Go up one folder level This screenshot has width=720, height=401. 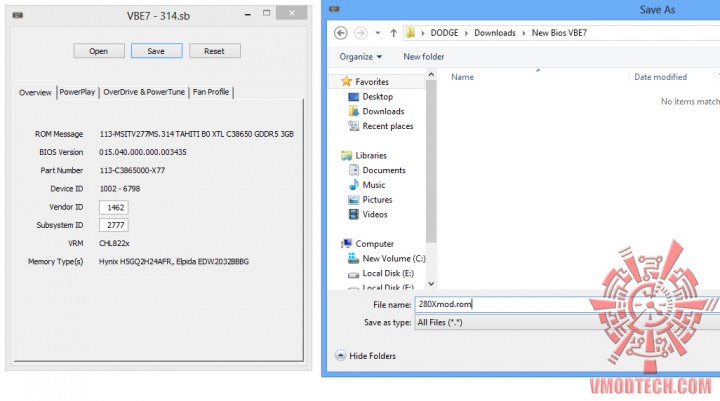[394, 33]
